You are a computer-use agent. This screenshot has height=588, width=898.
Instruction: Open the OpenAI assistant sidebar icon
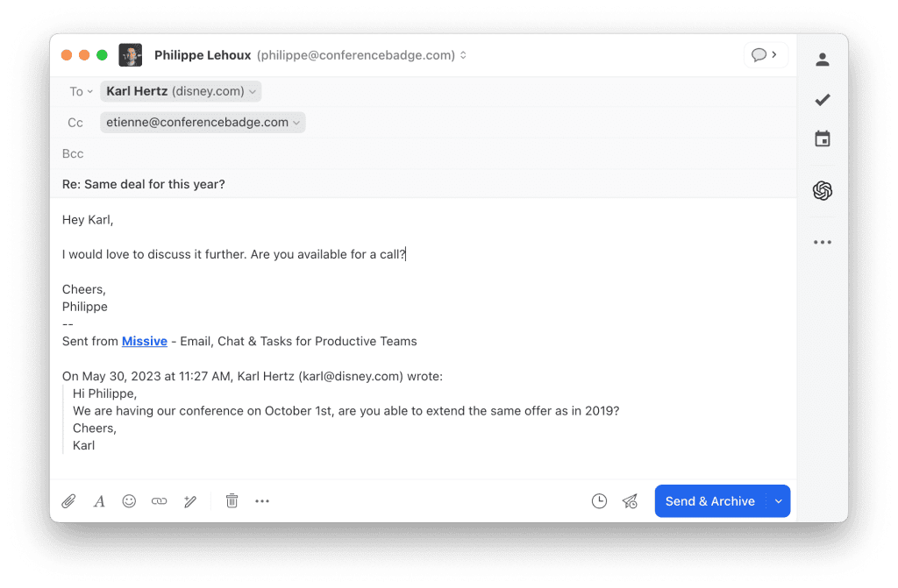(x=823, y=191)
